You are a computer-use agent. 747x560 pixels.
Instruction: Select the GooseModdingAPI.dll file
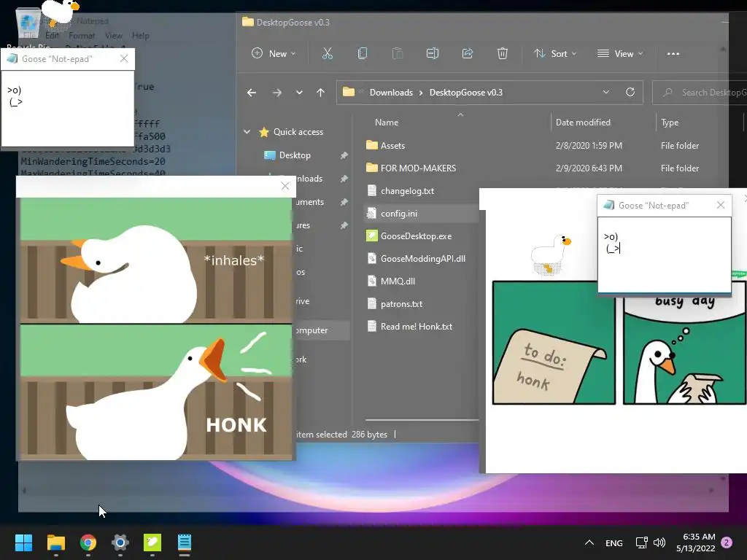click(x=422, y=259)
